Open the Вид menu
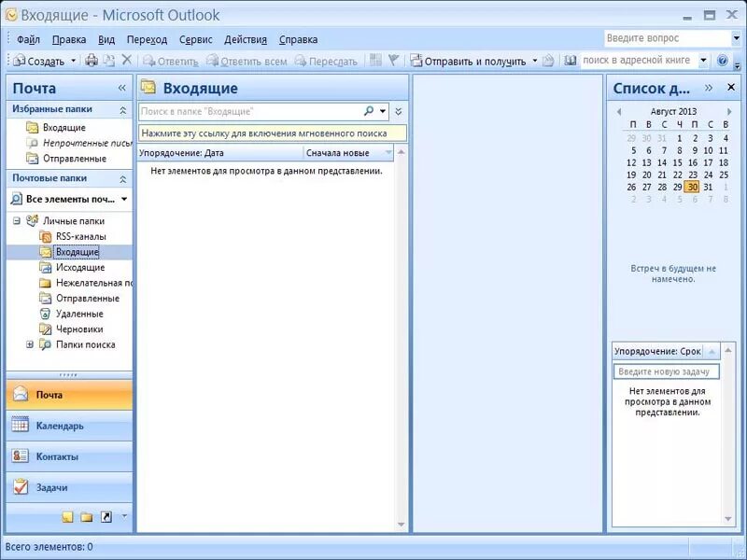Viewport: 747px width, 560px height. 106,39
